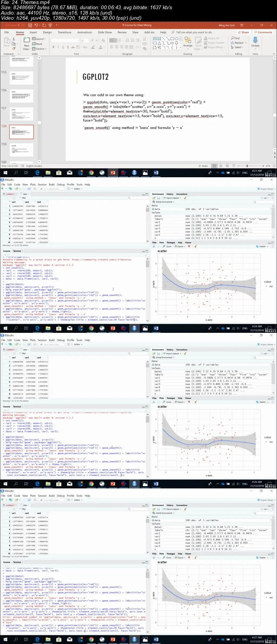Toggle Underline formatting in PowerPoint ribbon
The height and width of the screenshot is (644, 277).
pos(63,47)
